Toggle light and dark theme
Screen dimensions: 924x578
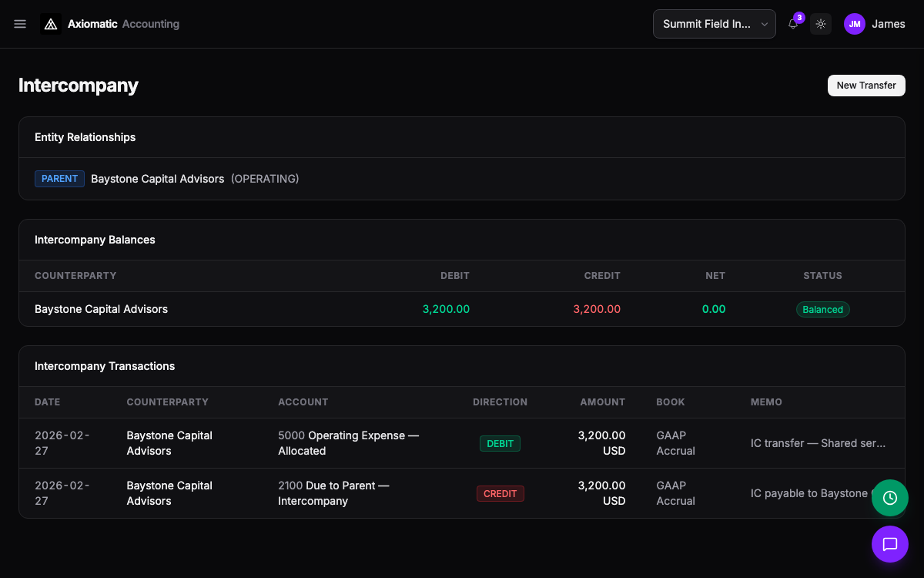[821, 24]
